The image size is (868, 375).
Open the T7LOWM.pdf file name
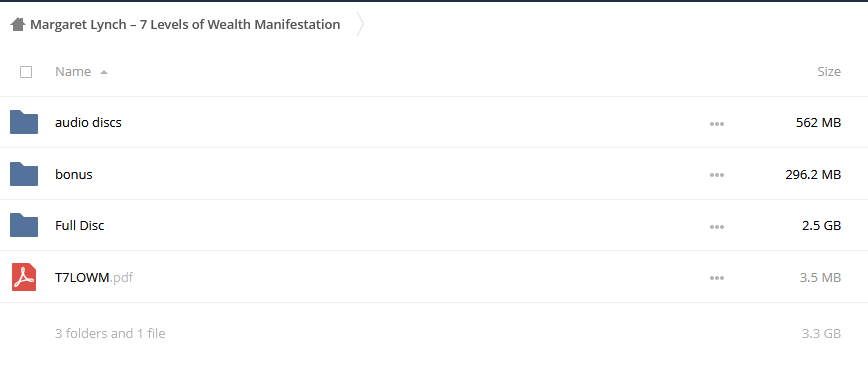[94, 278]
